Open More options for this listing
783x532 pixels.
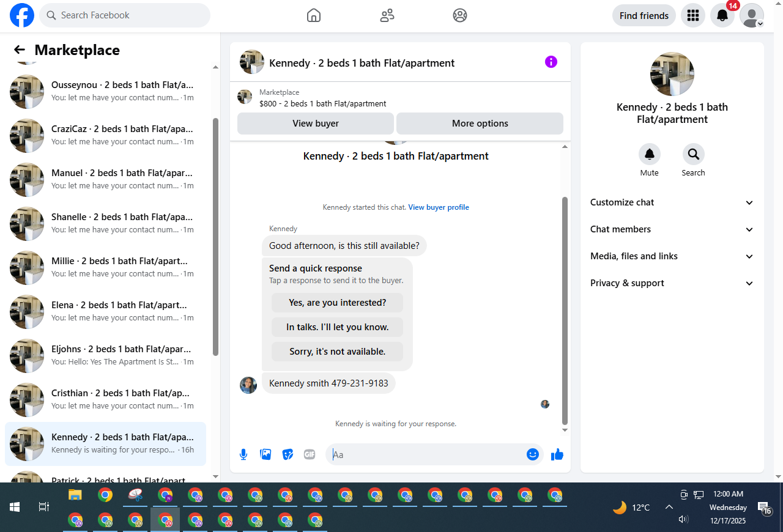480,124
